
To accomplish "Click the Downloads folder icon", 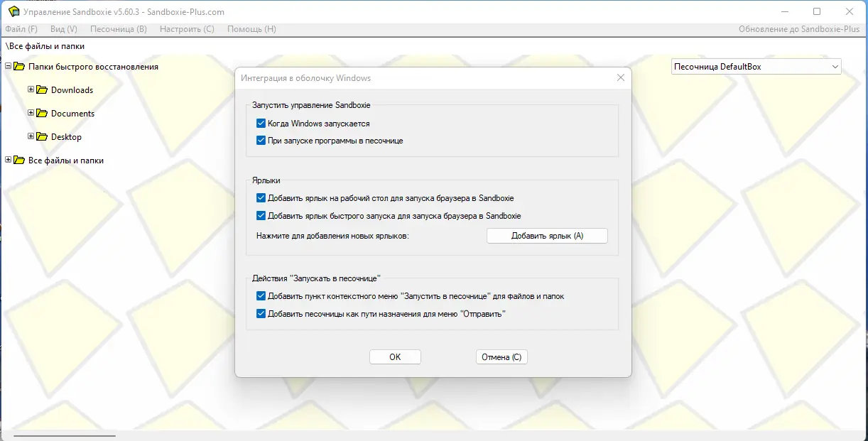I will (42, 90).
